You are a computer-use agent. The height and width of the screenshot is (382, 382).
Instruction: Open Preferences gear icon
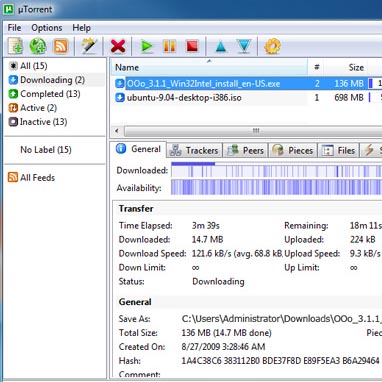(272, 46)
